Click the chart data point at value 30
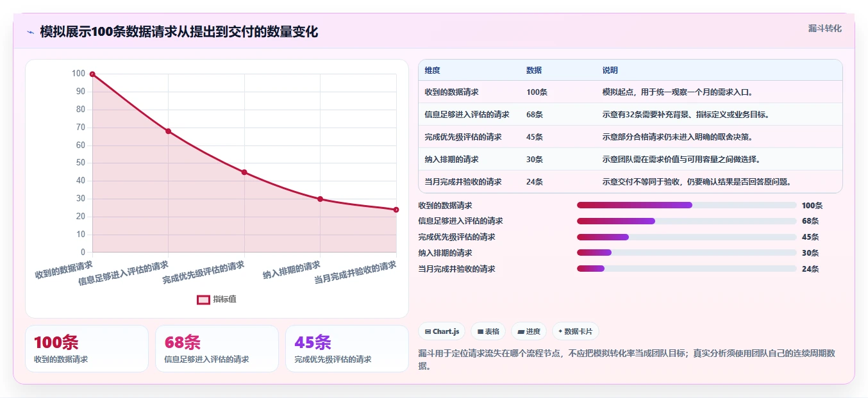 click(321, 199)
